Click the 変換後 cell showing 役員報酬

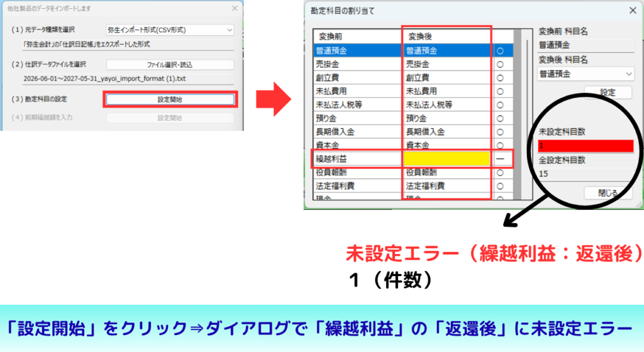click(447, 173)
